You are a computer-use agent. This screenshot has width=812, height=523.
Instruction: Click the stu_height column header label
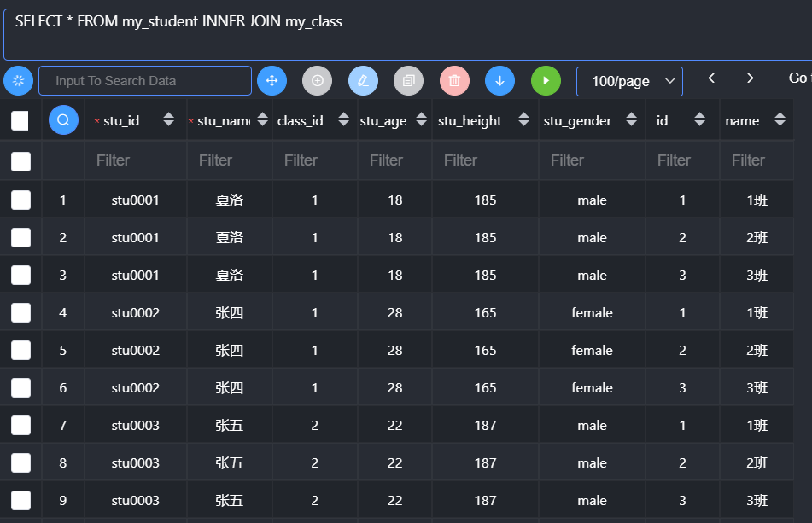click(470, 120)
